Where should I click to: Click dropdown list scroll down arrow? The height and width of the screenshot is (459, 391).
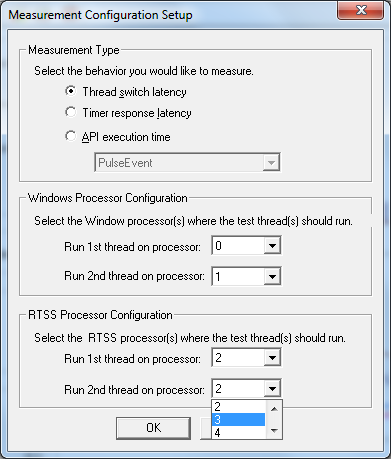coord(274,431)
